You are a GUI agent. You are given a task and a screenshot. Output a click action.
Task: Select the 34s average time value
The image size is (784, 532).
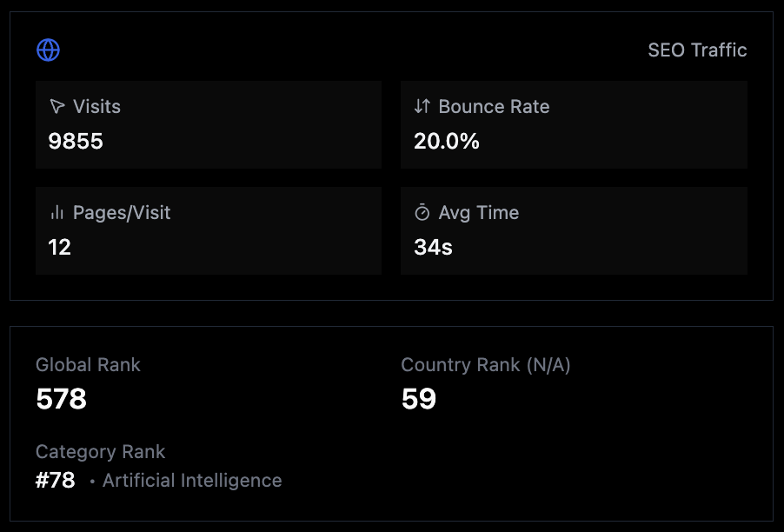(x=433, y=248)
